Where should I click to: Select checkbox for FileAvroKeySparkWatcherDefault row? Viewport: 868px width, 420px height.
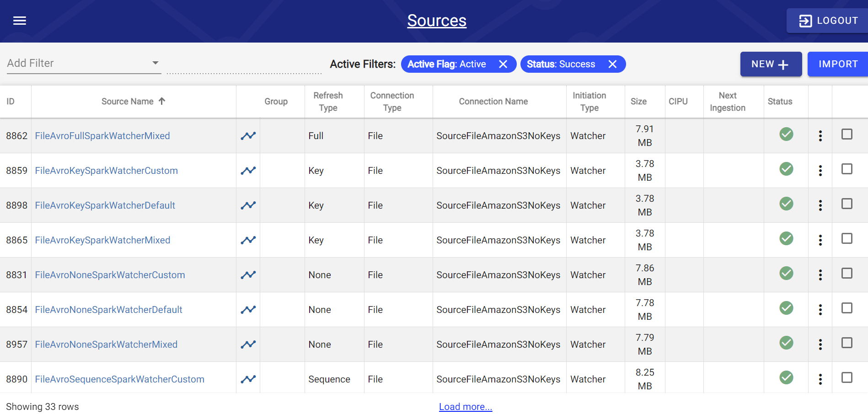click(x=847, y=204)
